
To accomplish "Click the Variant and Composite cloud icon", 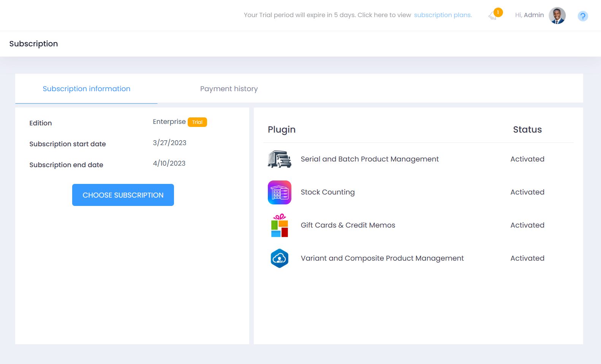I will point(279,258).
